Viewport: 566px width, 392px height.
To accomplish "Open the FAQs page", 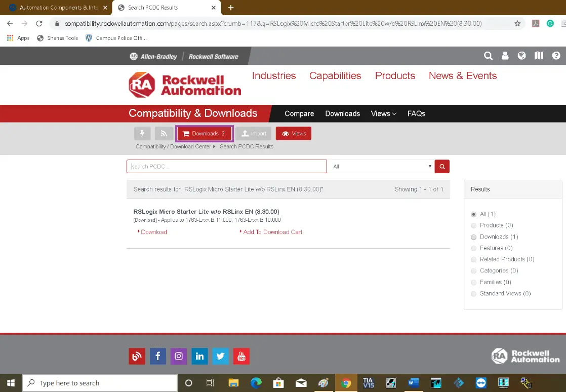I will coord(416,114).
